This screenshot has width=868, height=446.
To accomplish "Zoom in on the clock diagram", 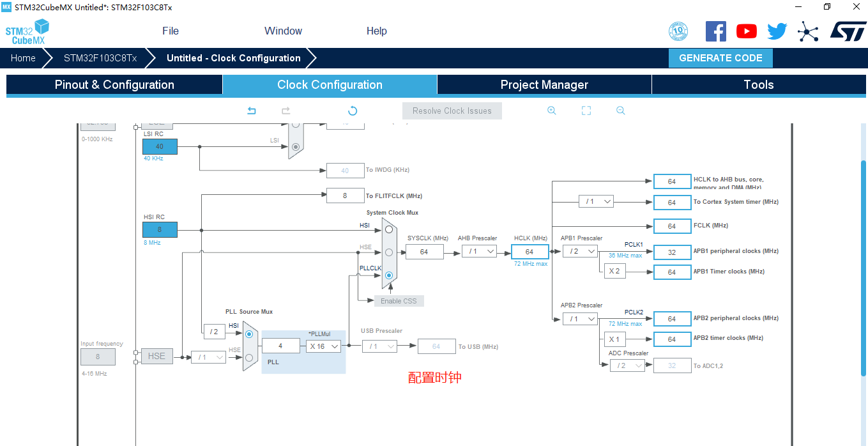I will 552,111.
